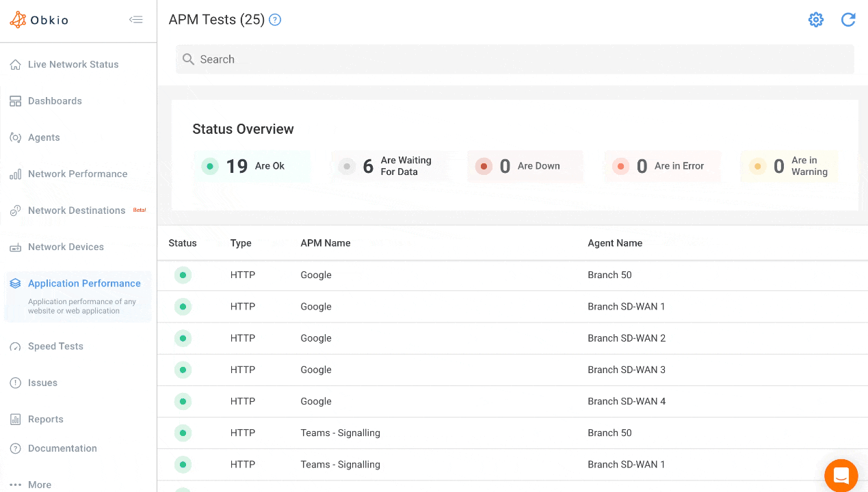
Task: Open APM settings with the gear icon
Action: point(815,20)
